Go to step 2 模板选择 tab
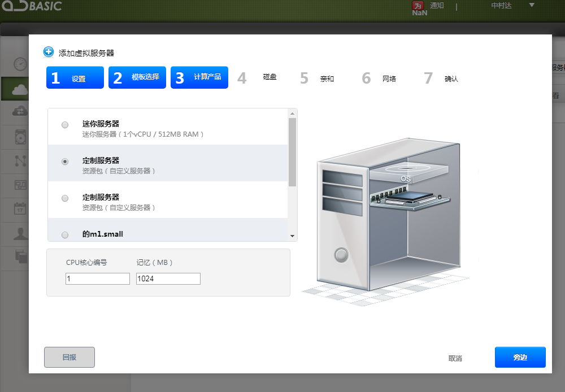 pyautogui.click(x=137, y=78)
